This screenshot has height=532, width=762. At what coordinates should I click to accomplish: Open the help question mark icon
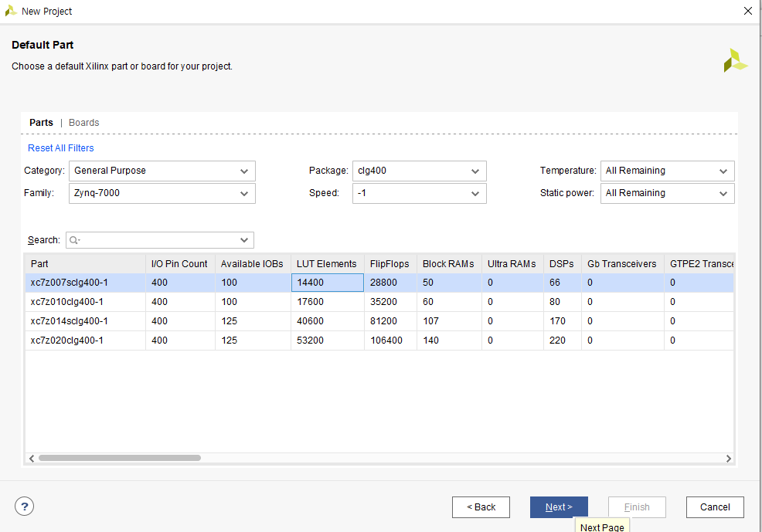click(24, 507)
